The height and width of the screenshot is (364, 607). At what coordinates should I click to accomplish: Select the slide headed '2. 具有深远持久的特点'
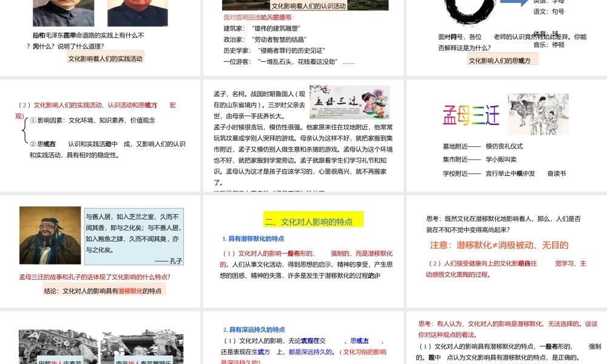[303, 338]
